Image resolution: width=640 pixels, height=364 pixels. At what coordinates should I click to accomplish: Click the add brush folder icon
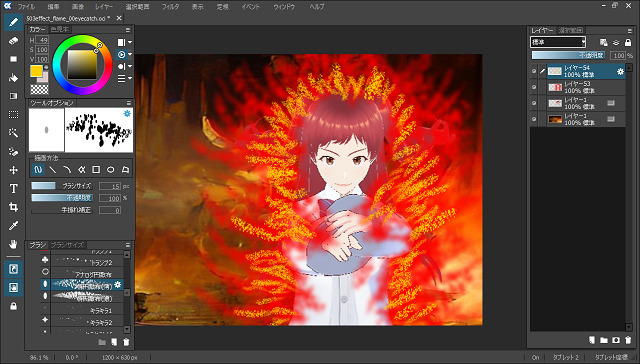pyautogui.click(x=102, y=342)
